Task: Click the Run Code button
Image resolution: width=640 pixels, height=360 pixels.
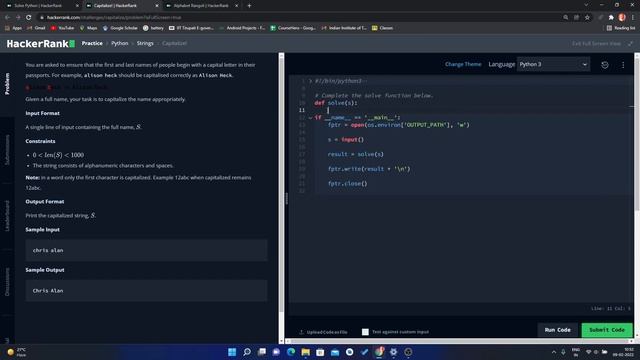Action: 558,330
